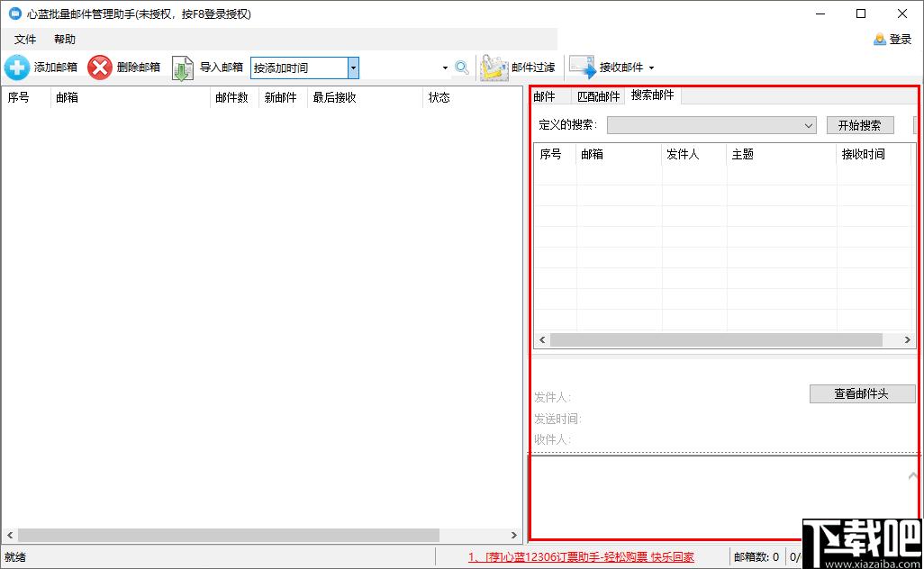924x569 pixels.
Task: Click the 就绪 status text
Action: coord(15,556)
